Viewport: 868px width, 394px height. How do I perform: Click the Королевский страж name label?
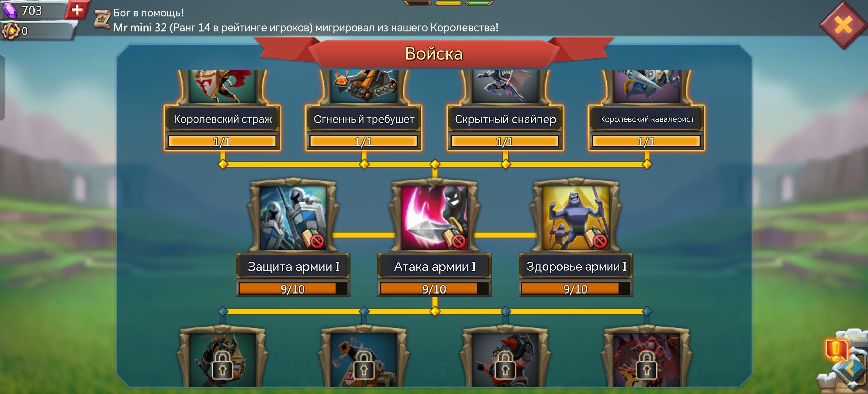(222, 119)
